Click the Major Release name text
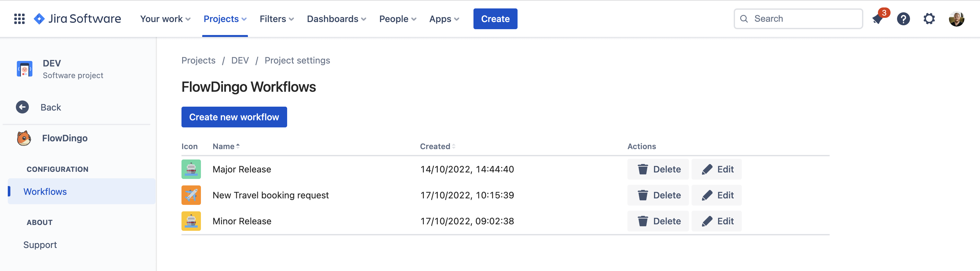The height and width of the screenshot is (271, 980). (x=242, y=169)
